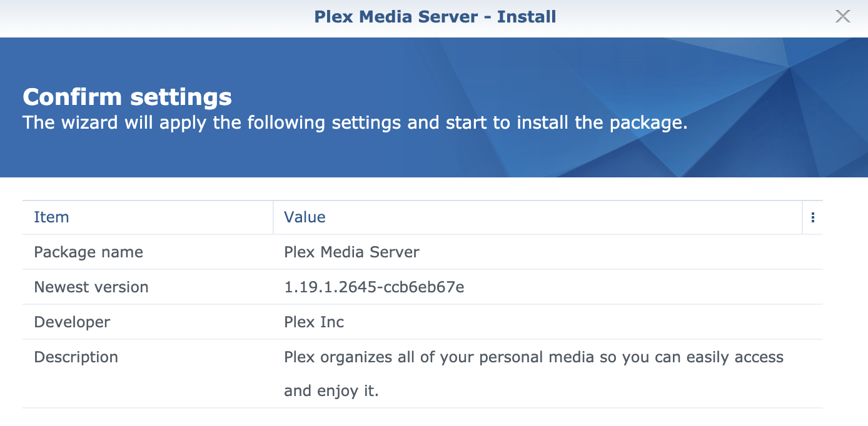Viewport: 868px width, 426px height.
Task: Select the Description row label
Action: [x=76, y=357]
